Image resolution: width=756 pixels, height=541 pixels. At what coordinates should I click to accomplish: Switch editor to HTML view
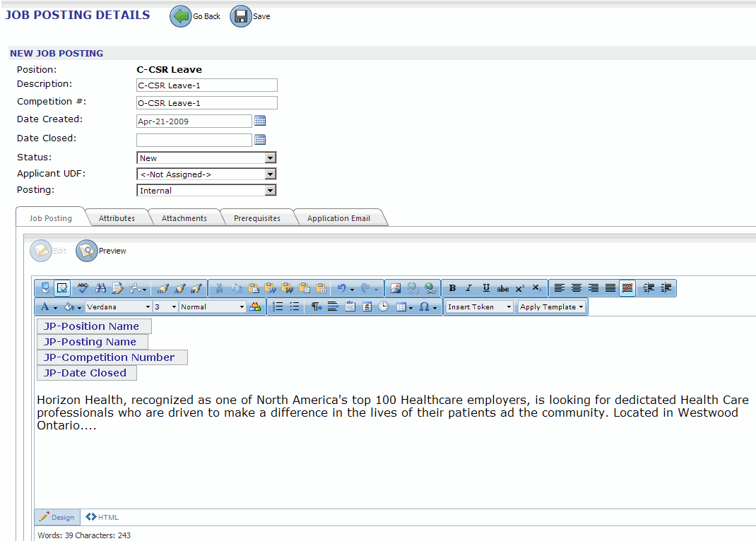[x=102, y=517]
